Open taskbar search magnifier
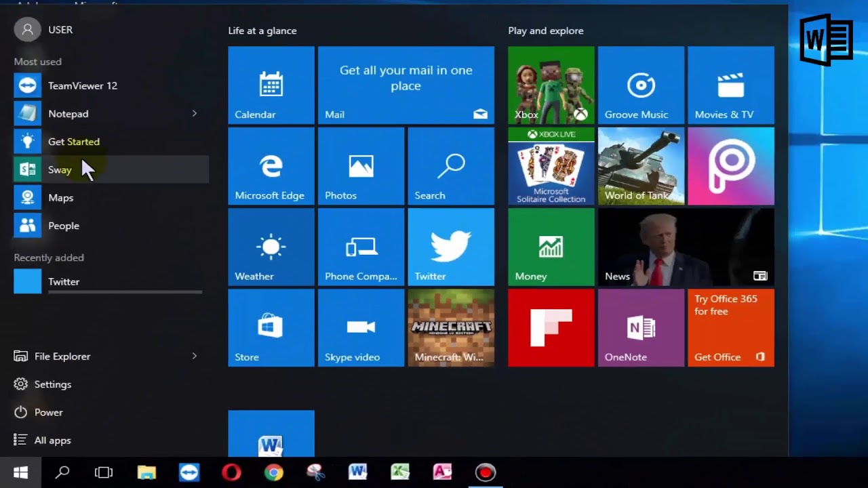868x488 pixels. (62, 472)
